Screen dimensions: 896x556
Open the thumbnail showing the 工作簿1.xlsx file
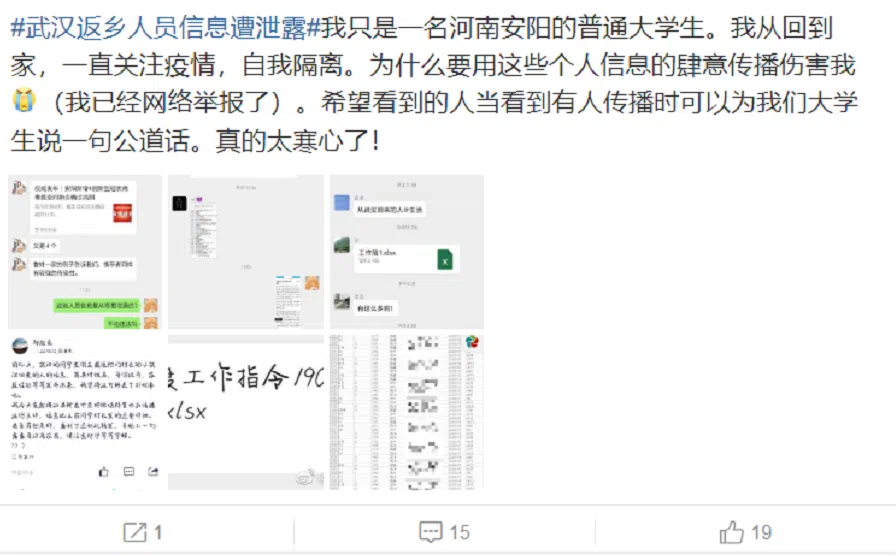[x=407, y=252]
